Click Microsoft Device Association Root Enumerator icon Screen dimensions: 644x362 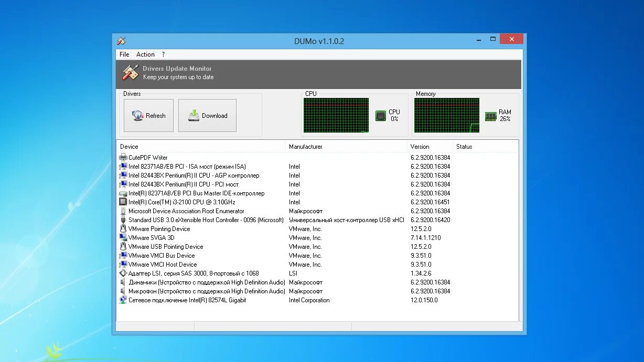(123, 211)
